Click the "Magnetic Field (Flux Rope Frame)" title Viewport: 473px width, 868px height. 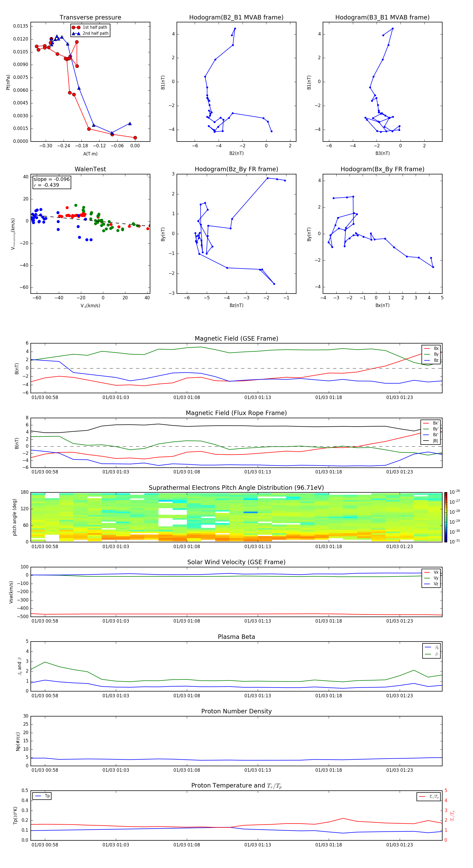pos(236,413)
